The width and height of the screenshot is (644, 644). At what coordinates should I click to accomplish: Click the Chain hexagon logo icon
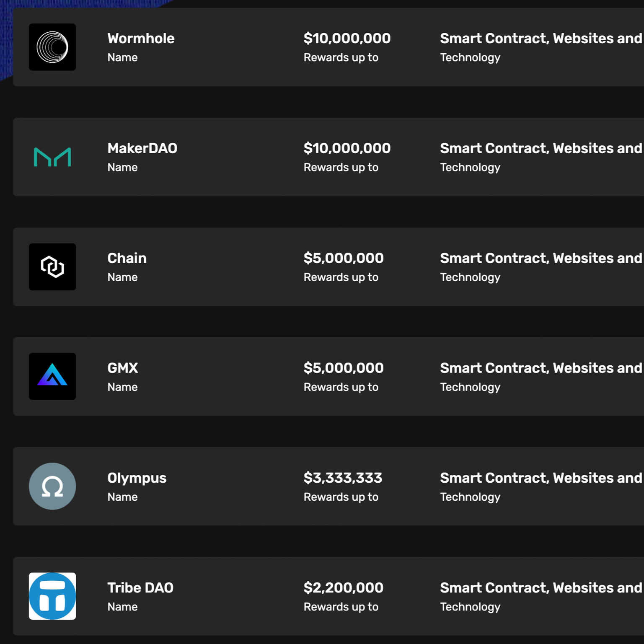pyautogui.click(x=52, y=267)
